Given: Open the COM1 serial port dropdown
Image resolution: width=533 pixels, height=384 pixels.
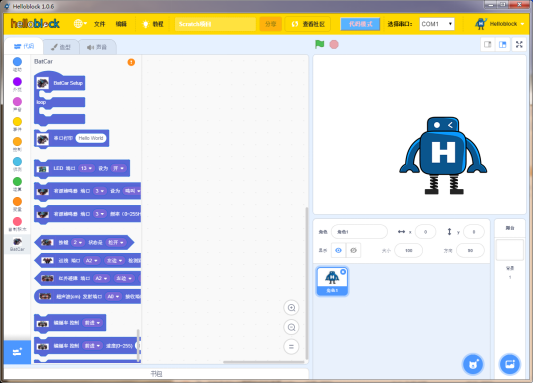Looking at the screenshot, I should tap(437, 24).
